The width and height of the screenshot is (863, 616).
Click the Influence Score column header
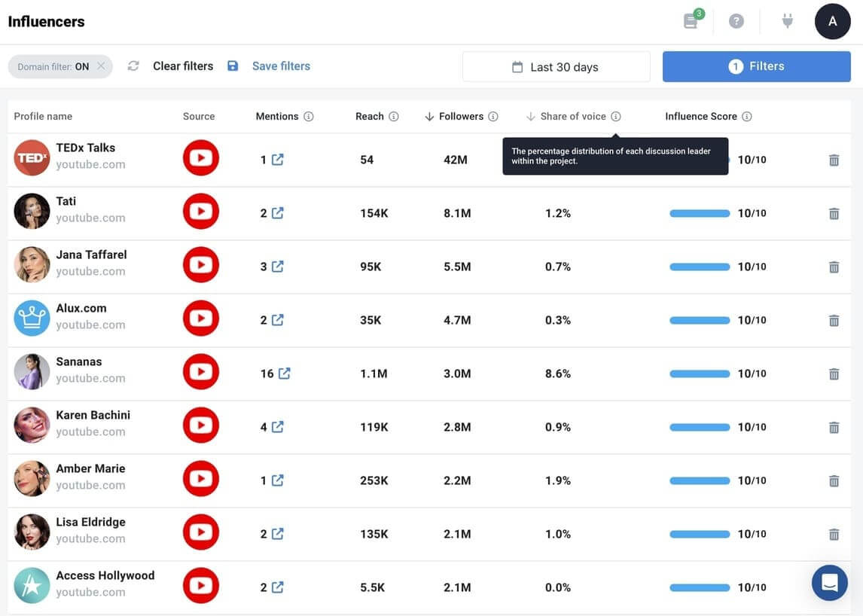click(700, 117)
